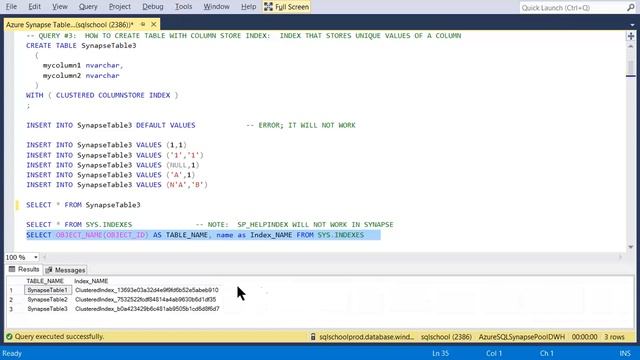The image size is (640, 360).
Task: Click the editor scroll down arrow
Action: pos(631,247)
